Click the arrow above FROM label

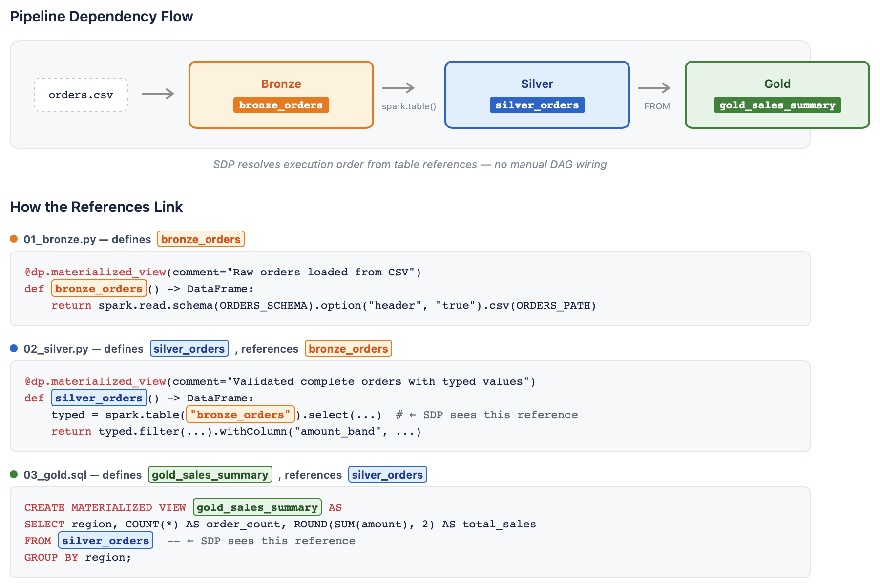654,88
